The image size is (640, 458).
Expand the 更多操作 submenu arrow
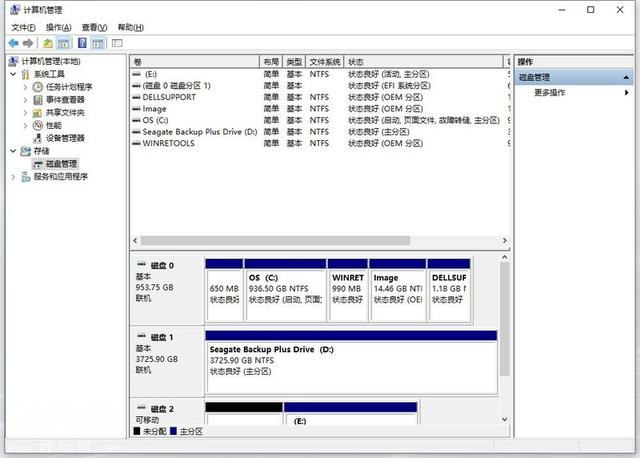pyautogui.click(x=627, y=93)
